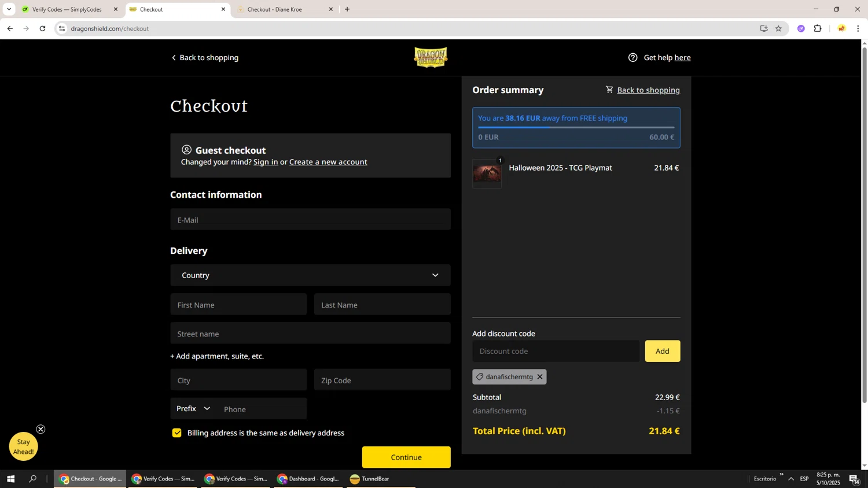This screenshot has height=488, width=868.
Task: Click the taskbar clock and date
Action: [x=828, y=479]
